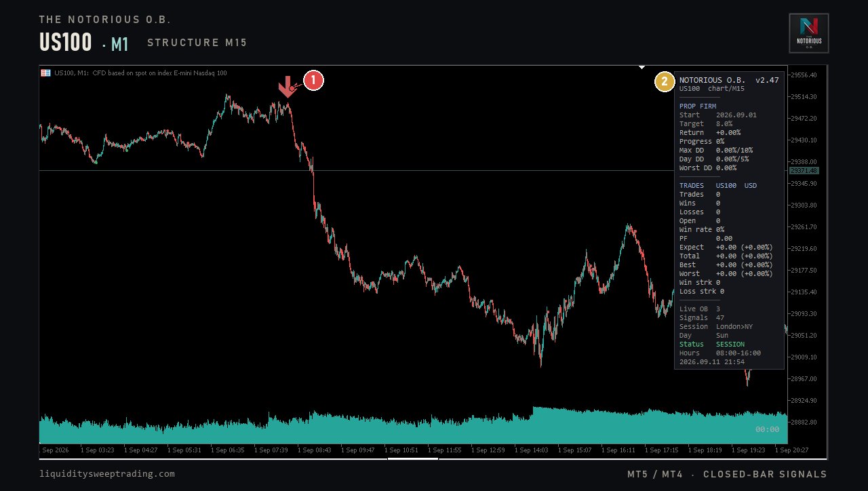Click the large 'US100' header title

click(x=66, y=43)
